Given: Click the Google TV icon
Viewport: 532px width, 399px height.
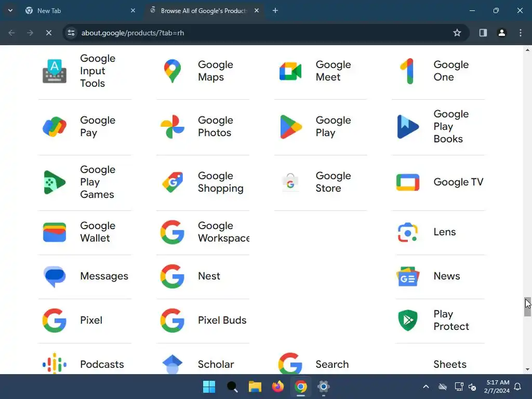Looking at the screenshot, I should [408, 182].
